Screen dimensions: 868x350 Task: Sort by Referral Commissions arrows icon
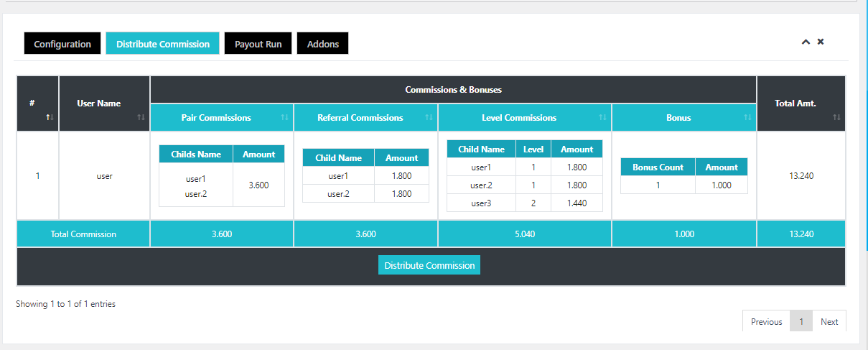coord(429,118)
